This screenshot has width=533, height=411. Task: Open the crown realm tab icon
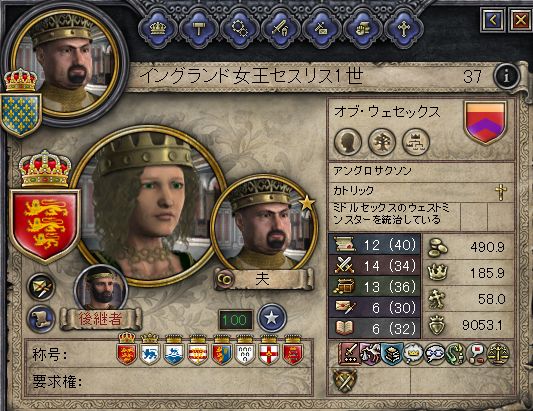[158, 29]
